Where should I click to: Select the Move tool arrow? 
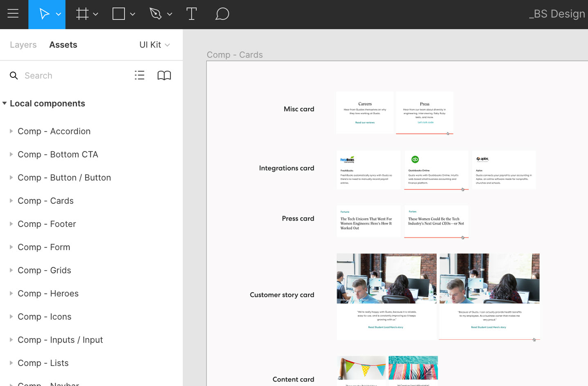click(x=44, y=14)
